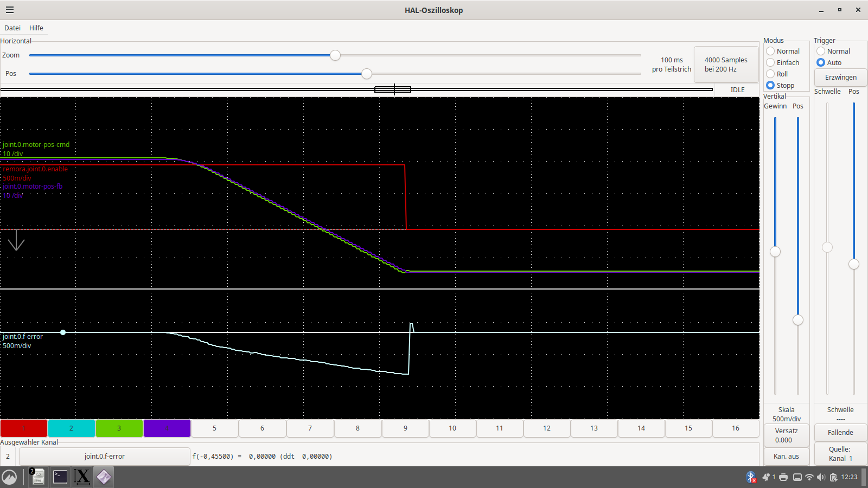Open the Hilfe menu

click(x=36, y=28)
